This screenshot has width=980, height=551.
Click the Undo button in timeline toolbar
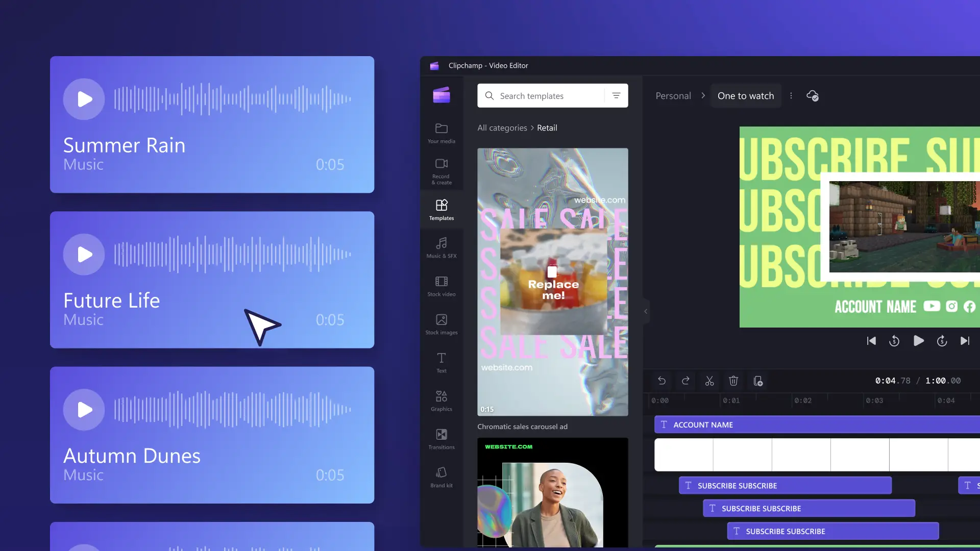click(660, 382)
